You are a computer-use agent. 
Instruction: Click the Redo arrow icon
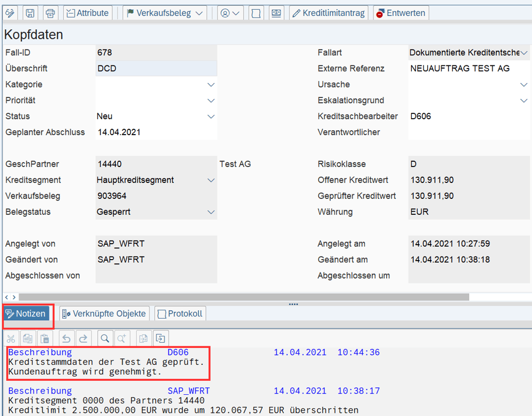point(84,338)
